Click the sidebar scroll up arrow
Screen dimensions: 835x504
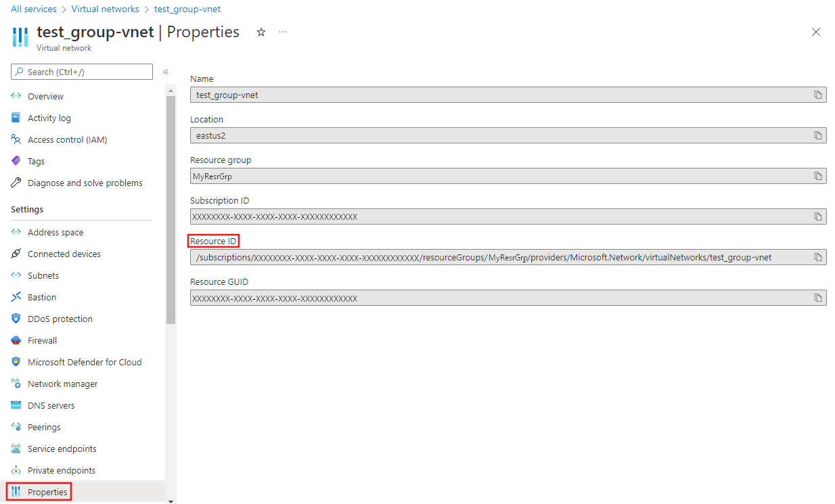pos(171,91)
